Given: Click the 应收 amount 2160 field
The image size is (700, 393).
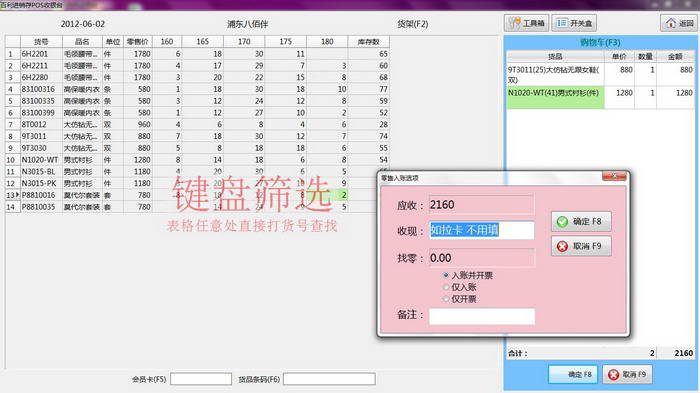Looking at the screenshot, I should pyautogui.click(x=481, y=205).
